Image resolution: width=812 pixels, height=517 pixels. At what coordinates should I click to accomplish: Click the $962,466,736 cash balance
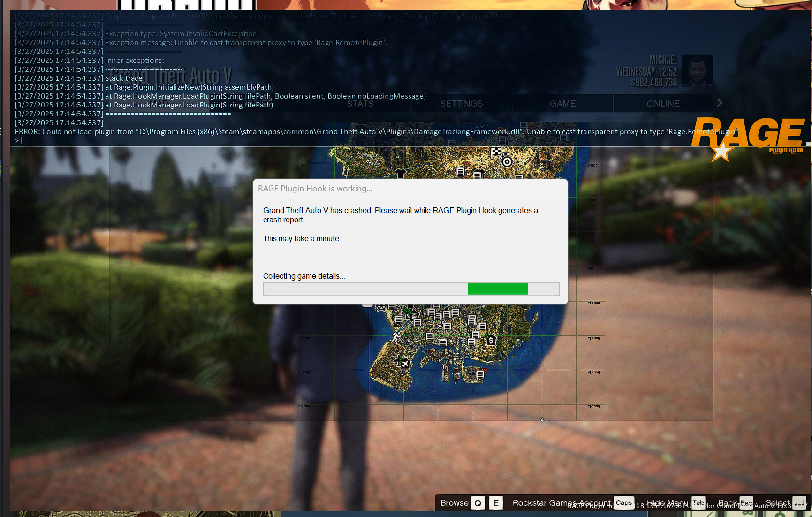654,83
